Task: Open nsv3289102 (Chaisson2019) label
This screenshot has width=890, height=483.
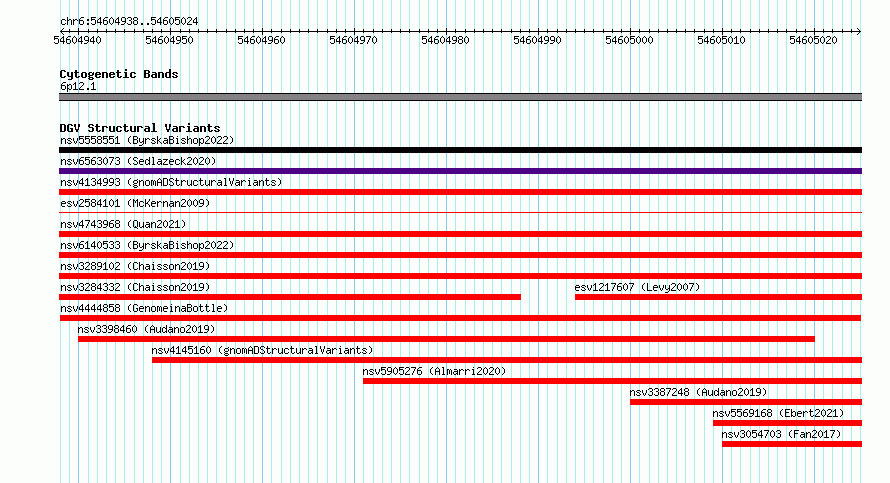Action: pyautogui.click(x=135, y=266)
